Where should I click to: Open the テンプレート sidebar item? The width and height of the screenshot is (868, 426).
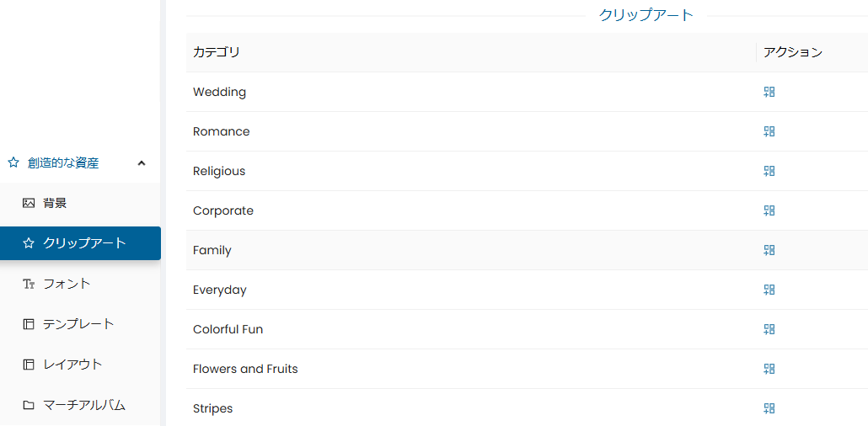tap(80, 324)
